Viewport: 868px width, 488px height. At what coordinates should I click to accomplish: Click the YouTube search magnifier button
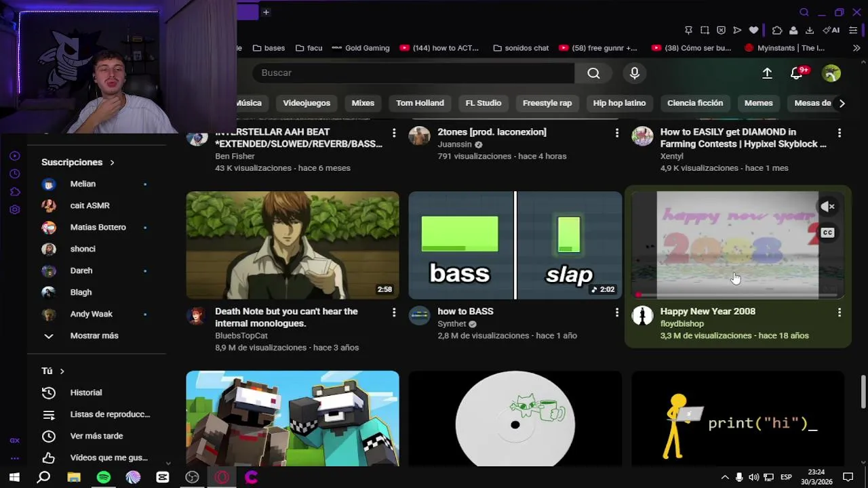coord(593,73)
